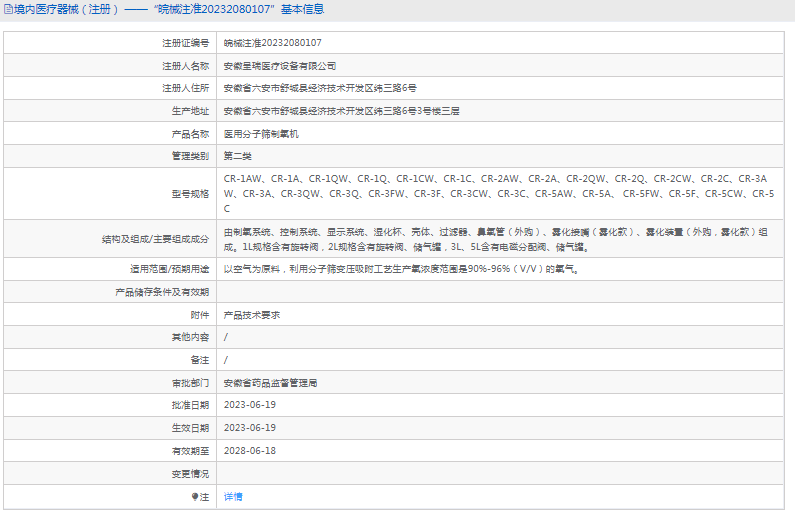Click the 附件 label
Viewport: 795px width, 517px height.
pos(200,315)
